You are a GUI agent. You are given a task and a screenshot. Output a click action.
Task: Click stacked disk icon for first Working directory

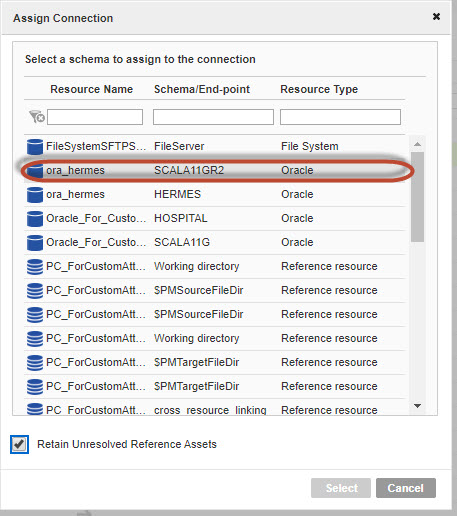pos(35,267)
